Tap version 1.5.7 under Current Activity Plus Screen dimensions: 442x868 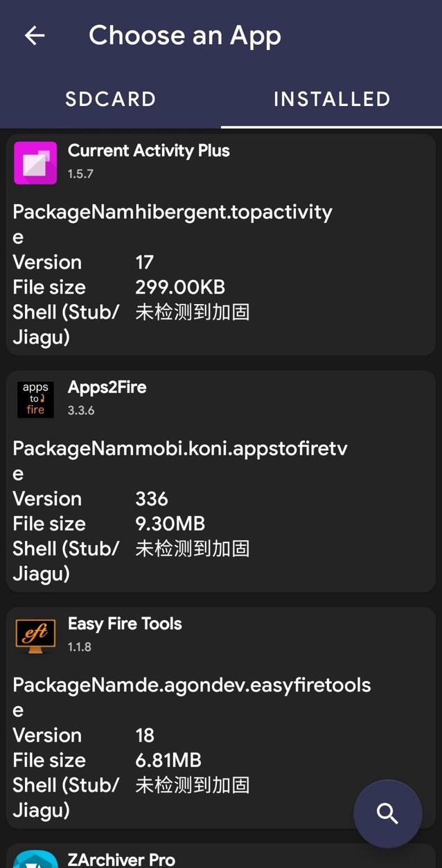point(80,173)
